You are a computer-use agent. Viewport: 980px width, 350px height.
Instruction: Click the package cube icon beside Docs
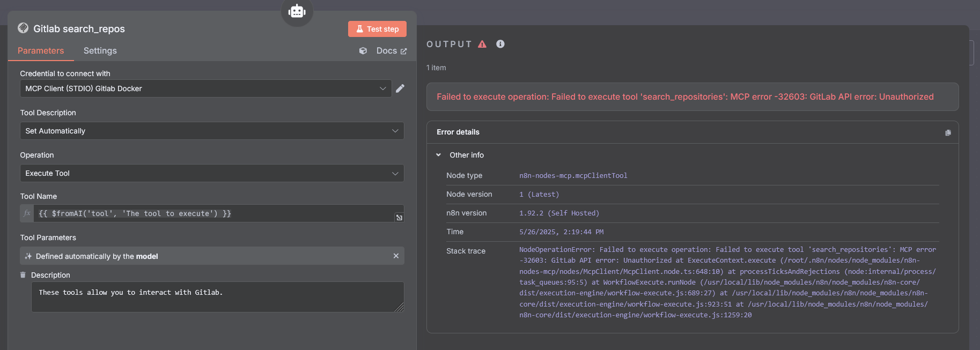pyautogui.click(x=363, y=51)
